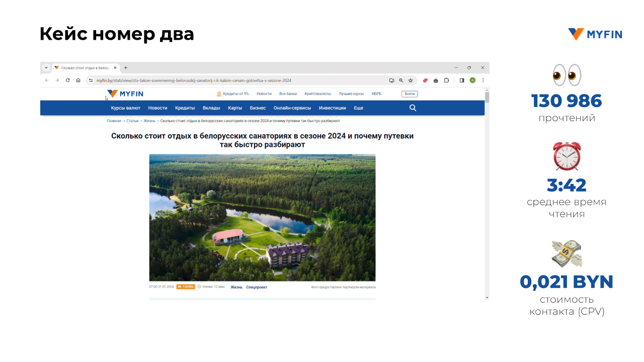Click the address bar URL field
The width and height of the screenshot is (644, 362).
coord(226,80)
